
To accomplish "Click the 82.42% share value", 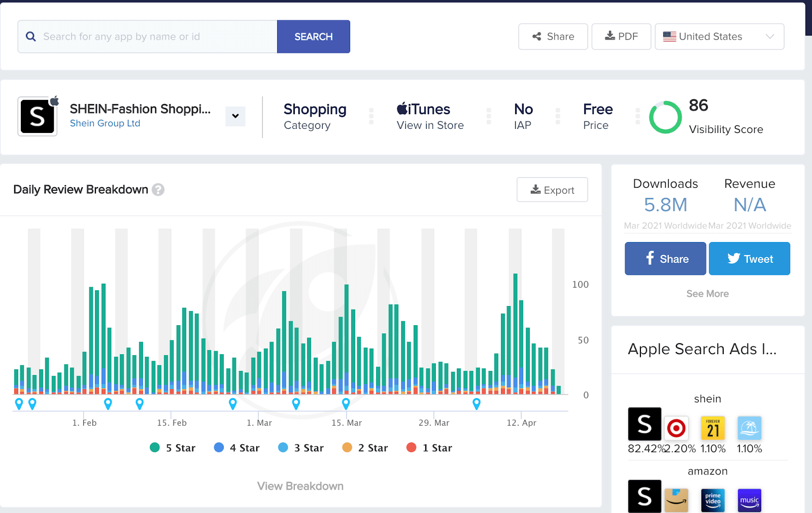I will click(x=646, y=449).
